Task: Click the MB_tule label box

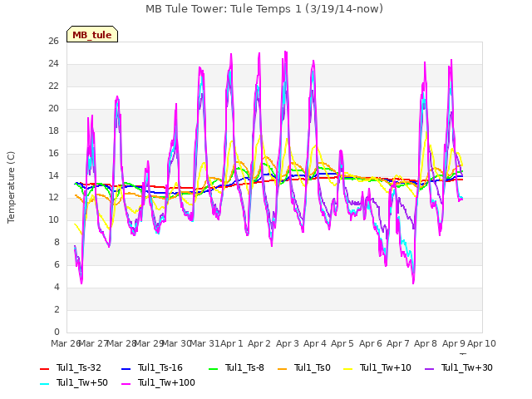Action: point(92,34)
